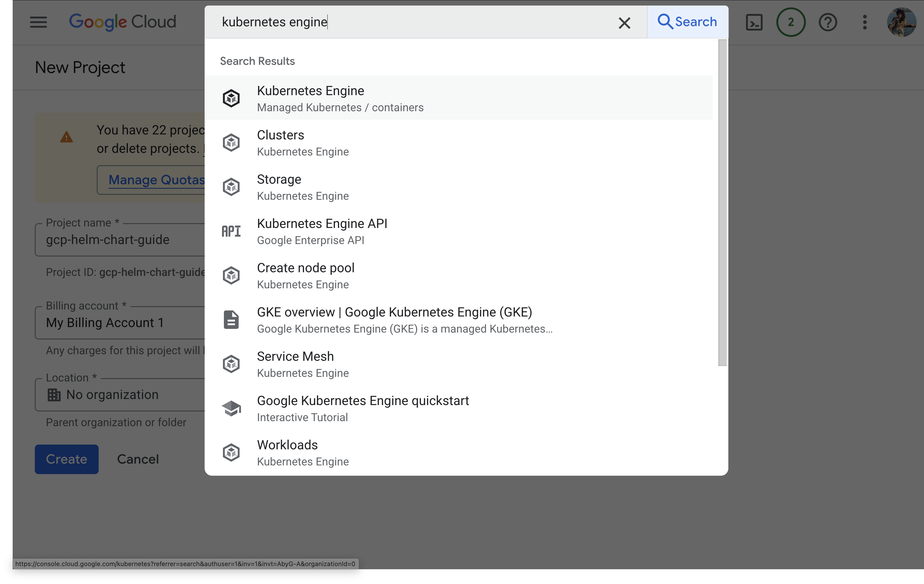This screenshot has width=924, height=584.
Task: Focus the kubernetes engine search field
Action: [x=415, y=22]
